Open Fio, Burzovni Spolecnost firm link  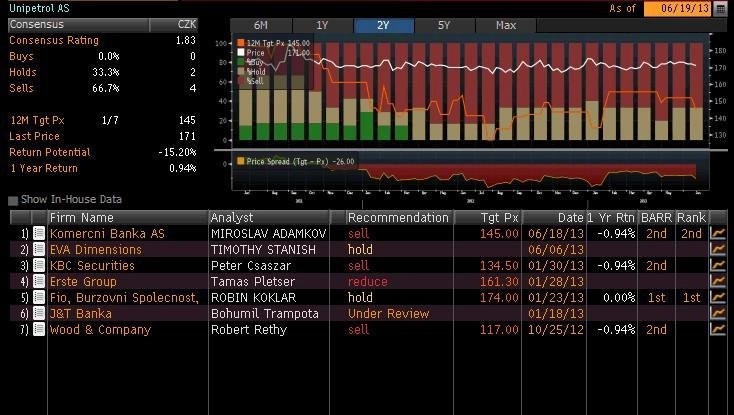pos(124,298)
